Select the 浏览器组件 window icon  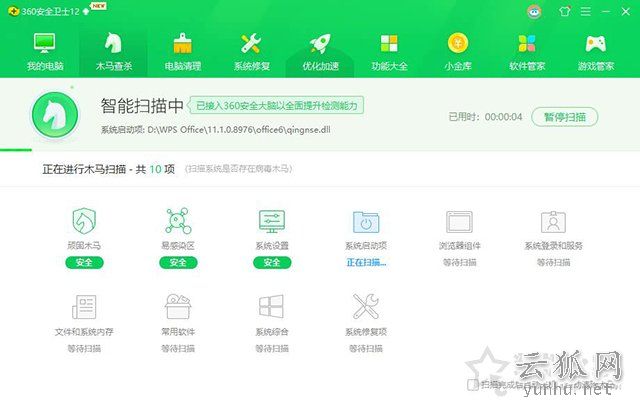460,222
